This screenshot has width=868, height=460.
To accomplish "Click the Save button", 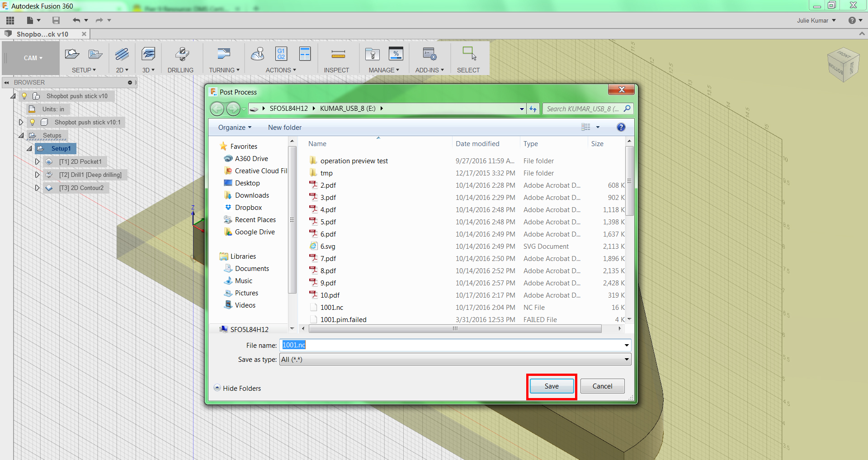I will pos(552,386).
